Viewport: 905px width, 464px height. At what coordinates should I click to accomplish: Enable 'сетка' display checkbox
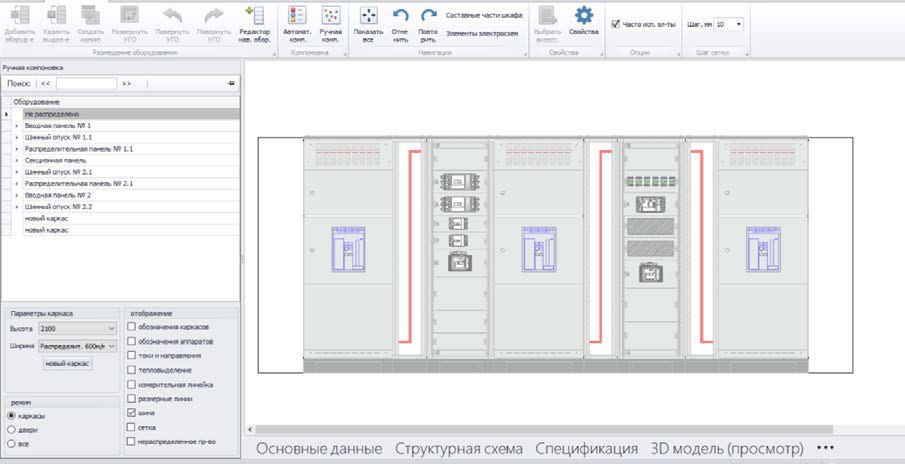[x=131, y=426]
